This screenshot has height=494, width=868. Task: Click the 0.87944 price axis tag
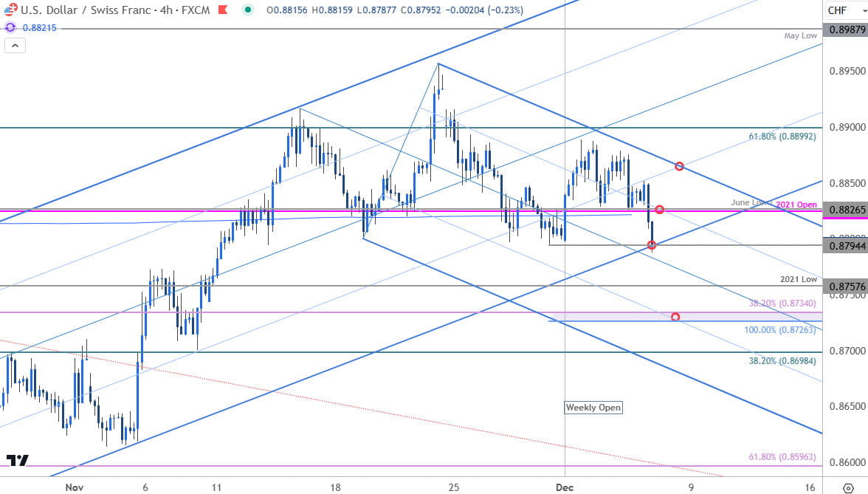[x=845, y=245]
